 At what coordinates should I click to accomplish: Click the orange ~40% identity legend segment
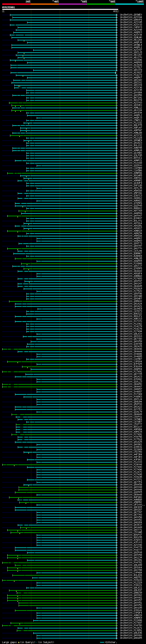(45, 4)
